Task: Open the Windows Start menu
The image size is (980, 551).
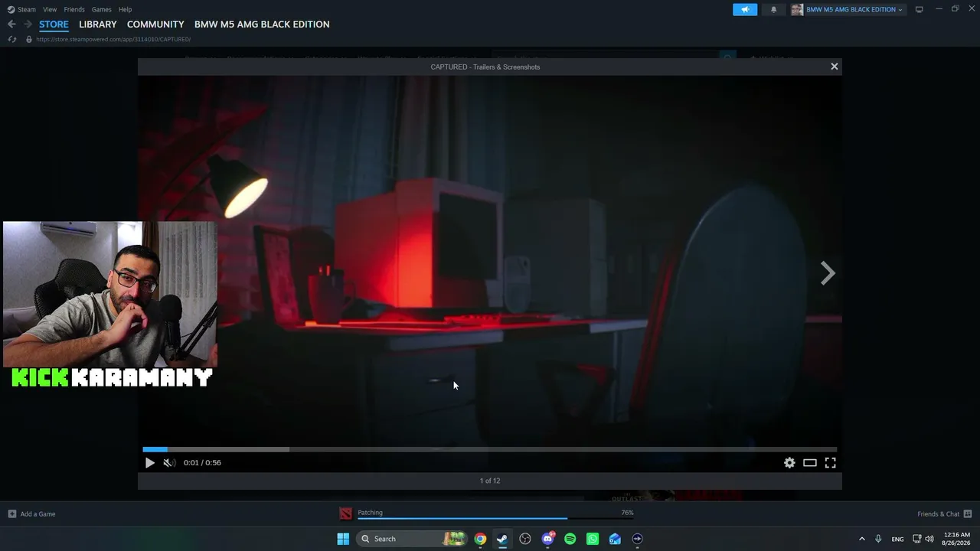Action: coord(343,539)
